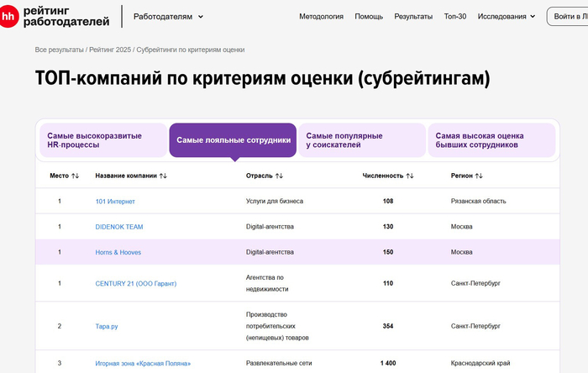This screenshot has width=588, height=373.
Task: Click Название компании column header text
Action: (126, 176)
